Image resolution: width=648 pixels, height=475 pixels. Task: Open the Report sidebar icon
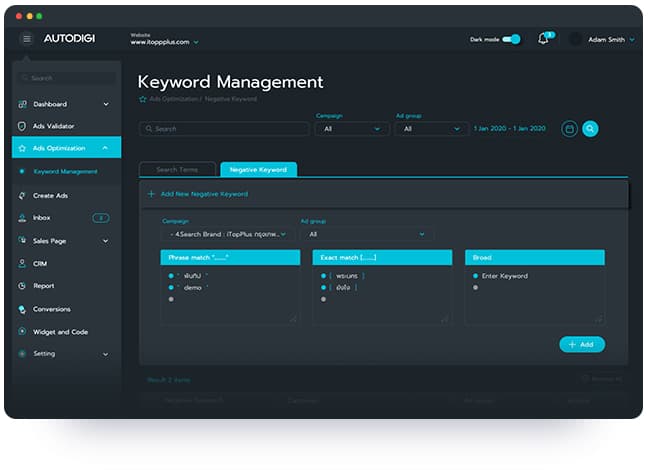click(x=22, y=286)
